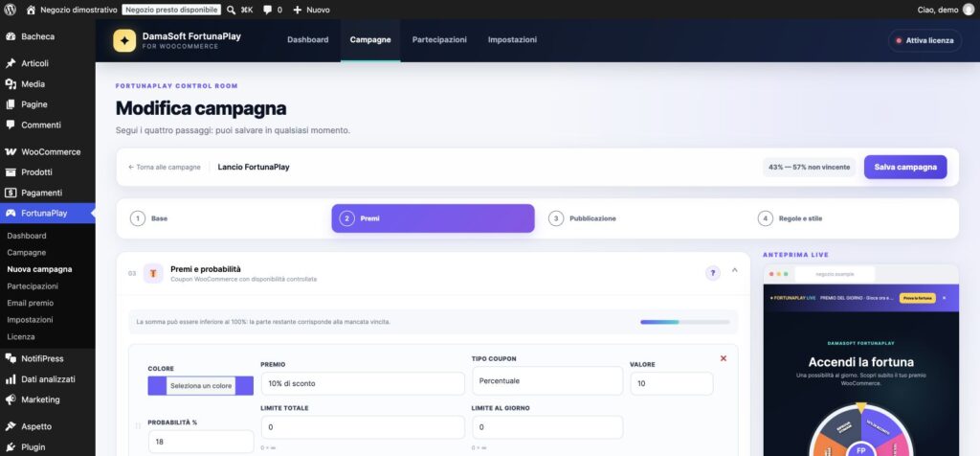
Task: Click the help question mark icon
Action: [712, 273]
